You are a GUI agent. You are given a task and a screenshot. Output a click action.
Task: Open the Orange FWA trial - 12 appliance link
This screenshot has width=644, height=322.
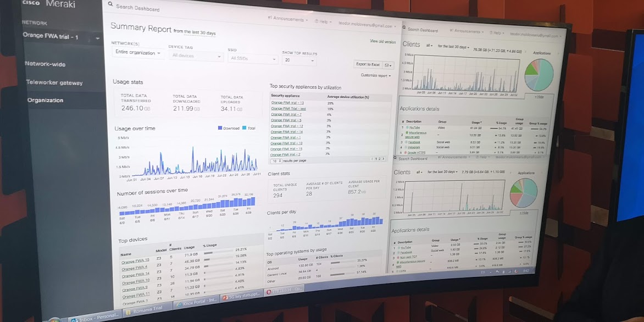tap(287, 126)
